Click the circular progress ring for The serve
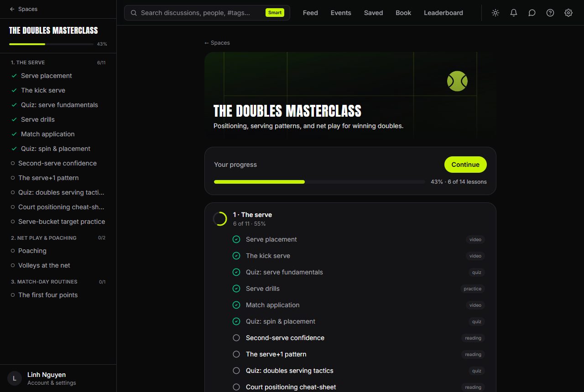The image size is (584, 392). 220,219
